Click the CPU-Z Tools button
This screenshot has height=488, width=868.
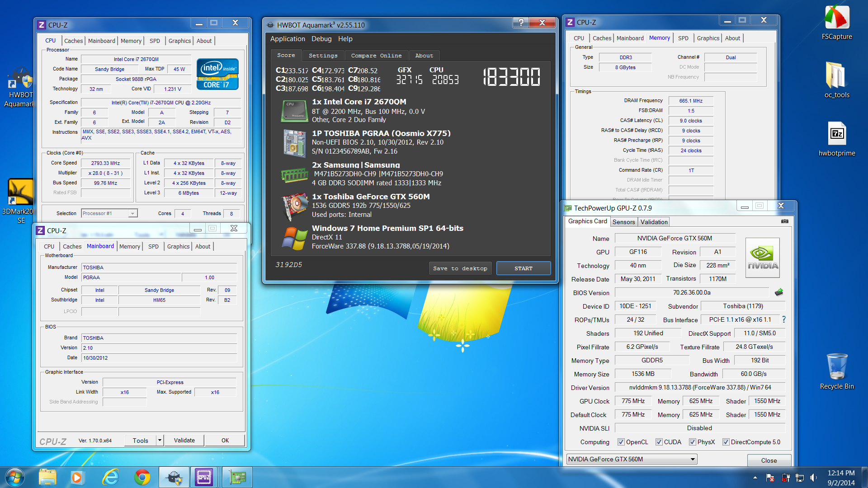pyautogui.click(x=141, y=440)
